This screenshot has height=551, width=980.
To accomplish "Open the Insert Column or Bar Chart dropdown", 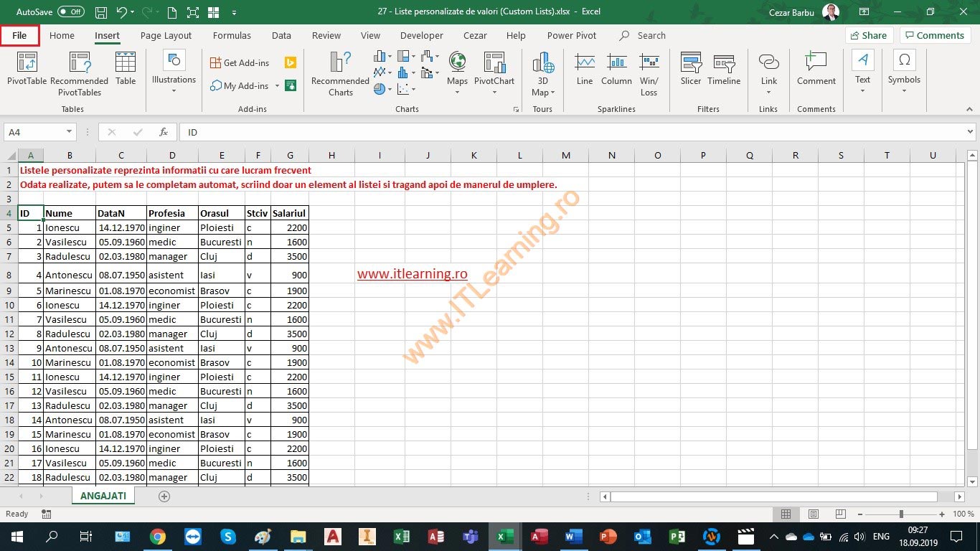I will (x=382, y=56).
